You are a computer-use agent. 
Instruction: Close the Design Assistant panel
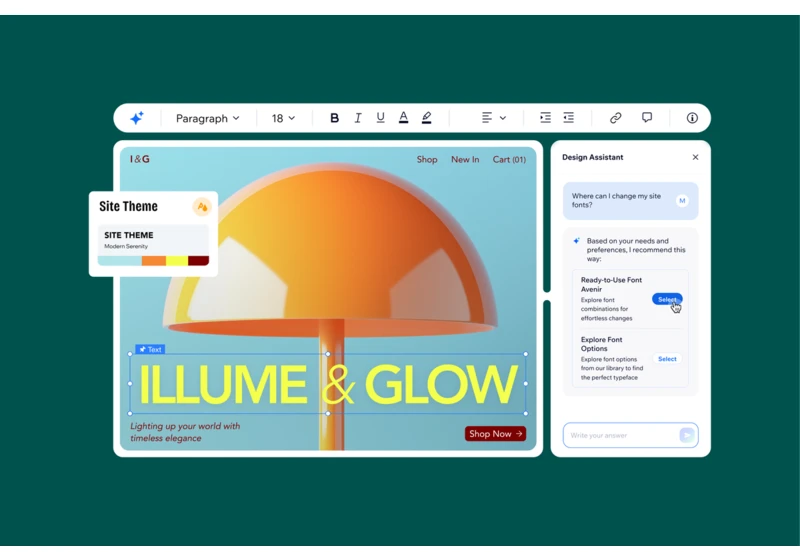(695, 157)
